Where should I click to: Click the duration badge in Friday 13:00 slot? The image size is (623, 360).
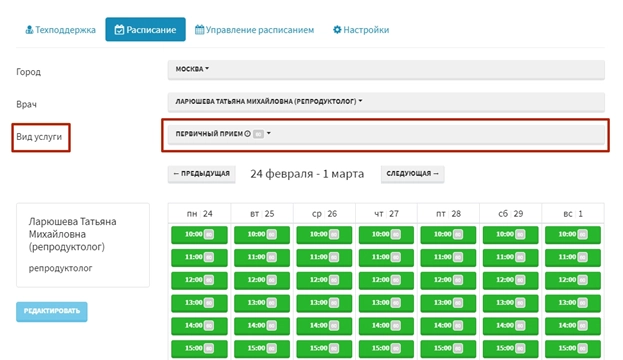pos(458,303)
